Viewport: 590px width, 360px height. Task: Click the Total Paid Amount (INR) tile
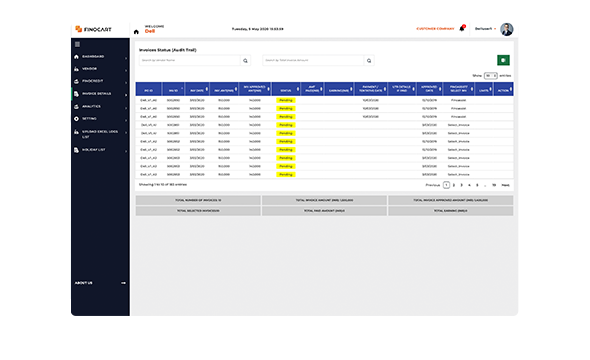point(324,211)
